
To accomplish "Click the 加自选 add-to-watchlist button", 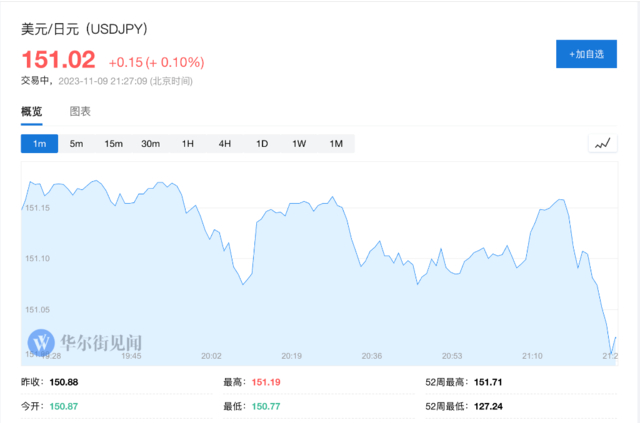I will coord(586,54).
